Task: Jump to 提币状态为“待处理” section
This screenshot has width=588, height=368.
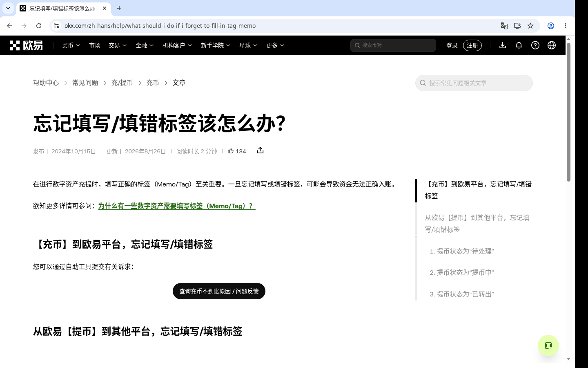Action: click(x=462, y=251)
